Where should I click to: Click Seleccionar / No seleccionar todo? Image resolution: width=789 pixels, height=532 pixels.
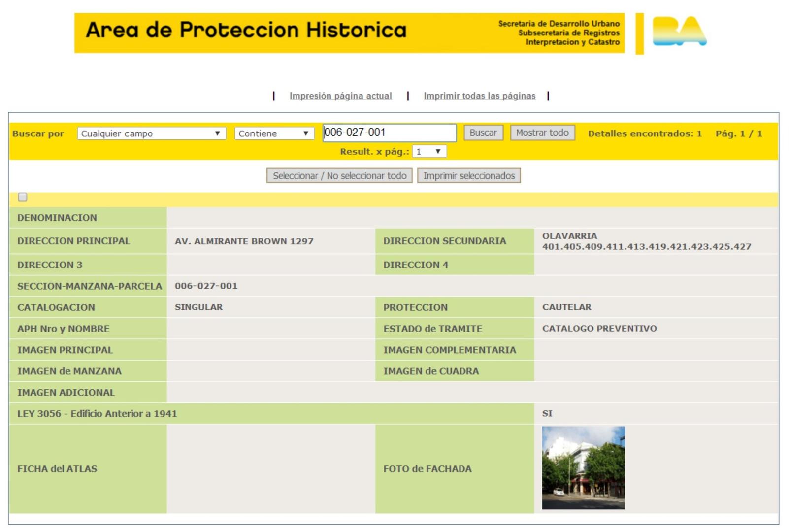339,176
